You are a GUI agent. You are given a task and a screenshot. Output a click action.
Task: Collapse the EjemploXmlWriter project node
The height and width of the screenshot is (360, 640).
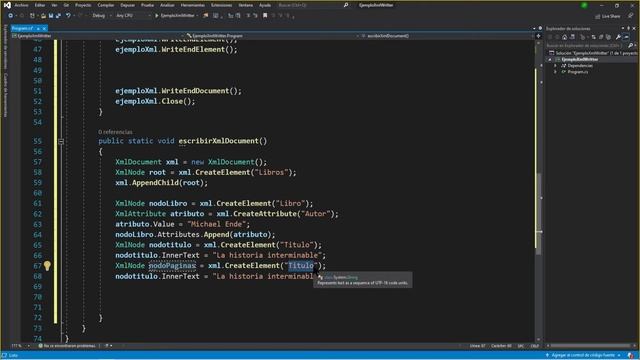click(550, 60)
